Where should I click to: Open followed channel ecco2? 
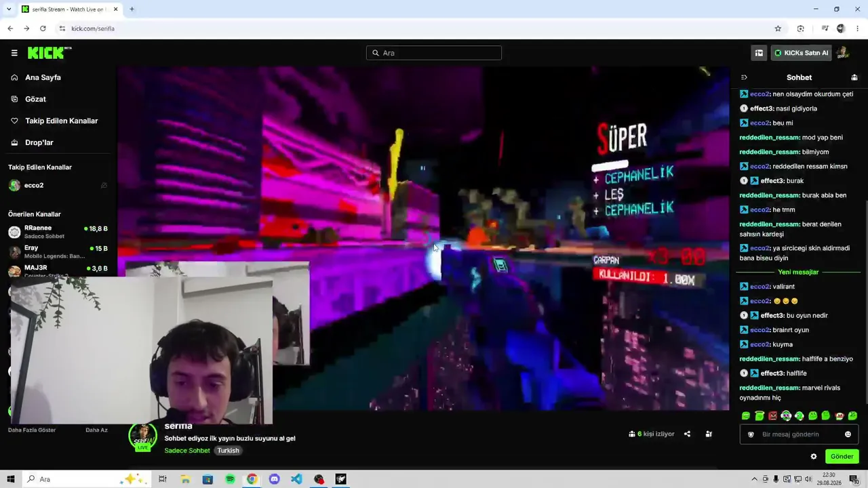point(58,185)
